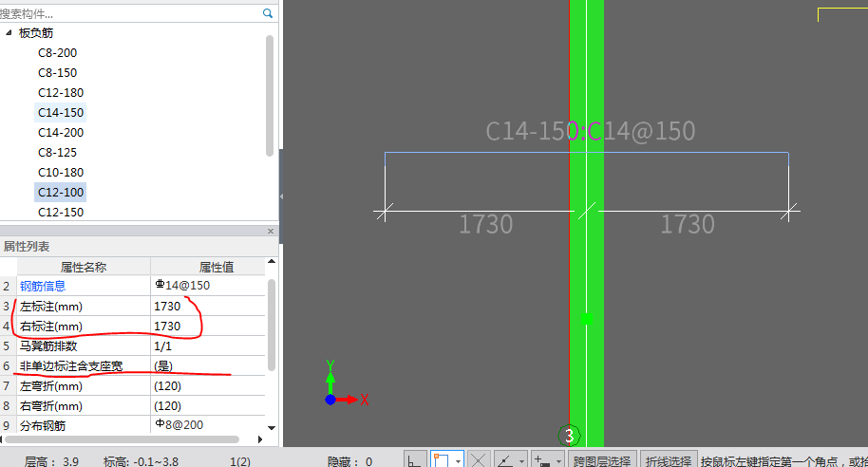Open the object snap dropdown arrow
This screenshot has width=868, height=467.
(x=459, y=460)
